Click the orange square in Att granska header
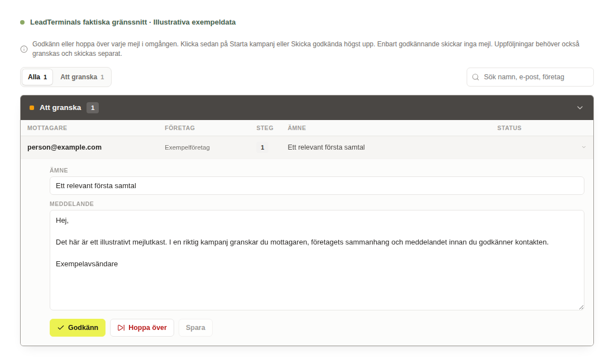The width and height of the screenshot is (614, 364). pyautogui.click(x=32, y=108)
